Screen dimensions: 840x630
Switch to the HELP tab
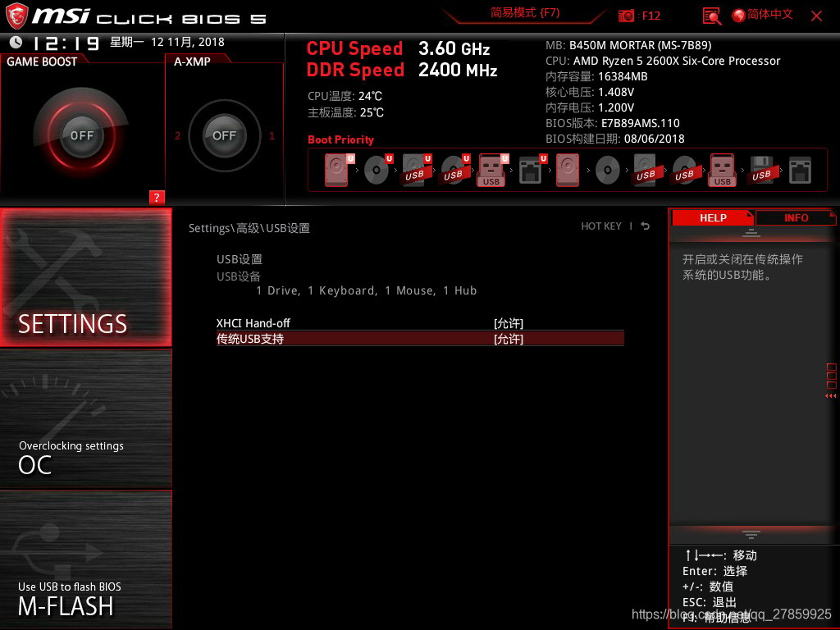tap(713, 218)
